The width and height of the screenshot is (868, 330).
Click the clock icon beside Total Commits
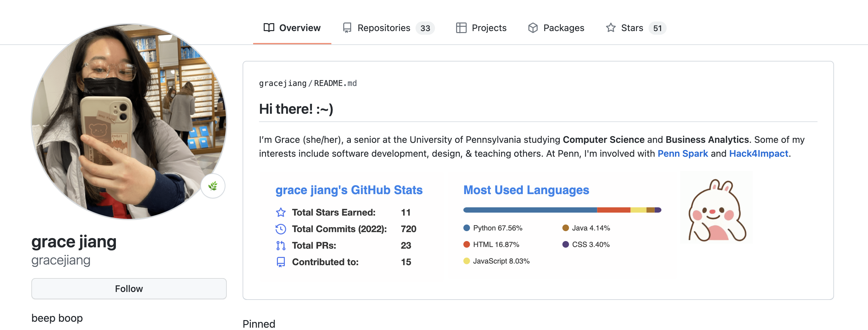280,229
